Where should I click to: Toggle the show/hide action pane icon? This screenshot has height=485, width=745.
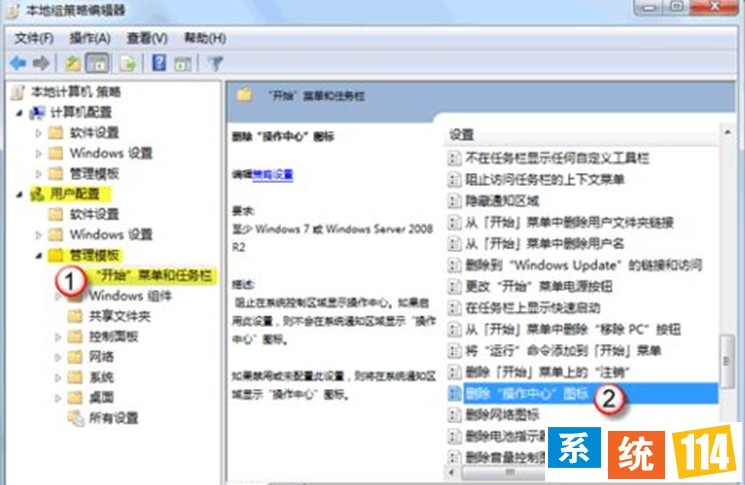[x=182, y=63]
